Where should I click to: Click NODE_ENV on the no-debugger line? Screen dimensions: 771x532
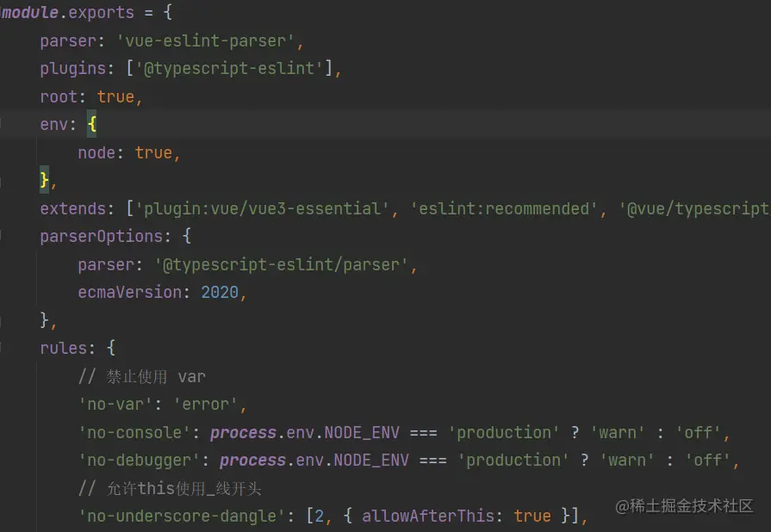click(371, 461)
